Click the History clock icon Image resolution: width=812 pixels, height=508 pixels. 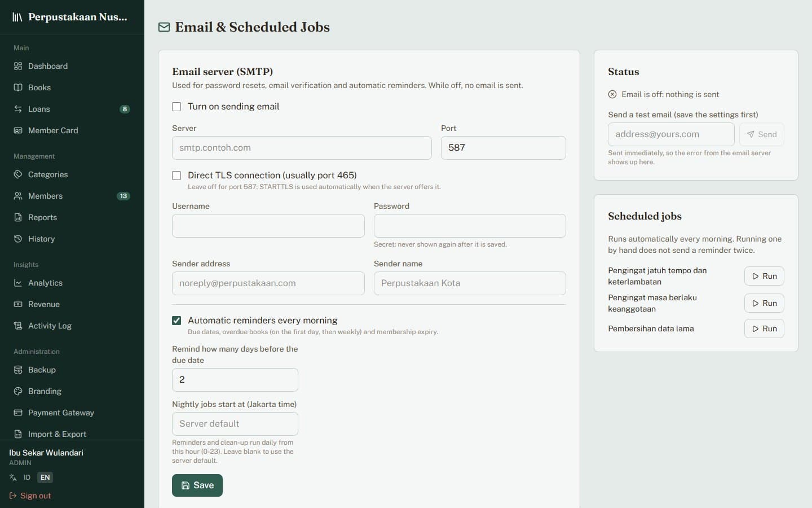[18, 239]
